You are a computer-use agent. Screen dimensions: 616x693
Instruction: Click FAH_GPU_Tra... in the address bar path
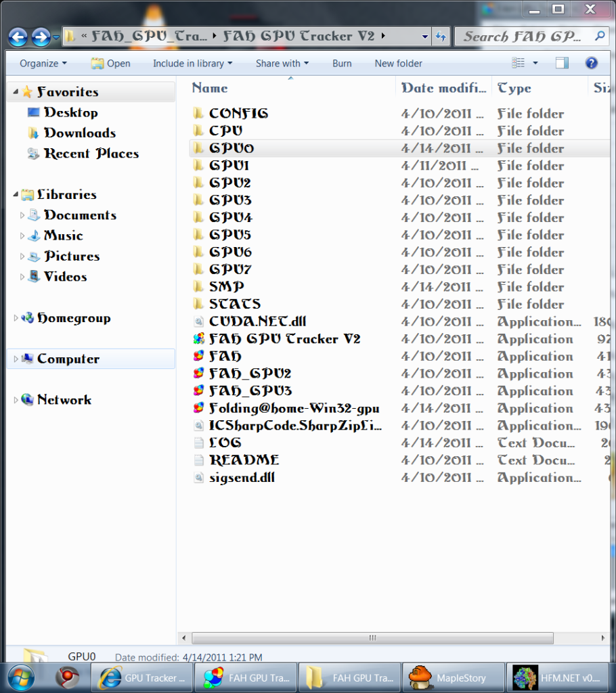[149, 37]
